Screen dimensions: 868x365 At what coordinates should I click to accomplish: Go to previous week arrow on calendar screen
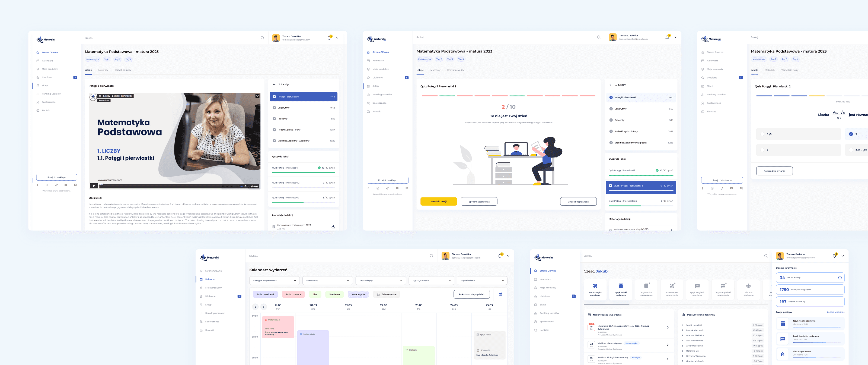pyautogui.click(x=256, y=307)
